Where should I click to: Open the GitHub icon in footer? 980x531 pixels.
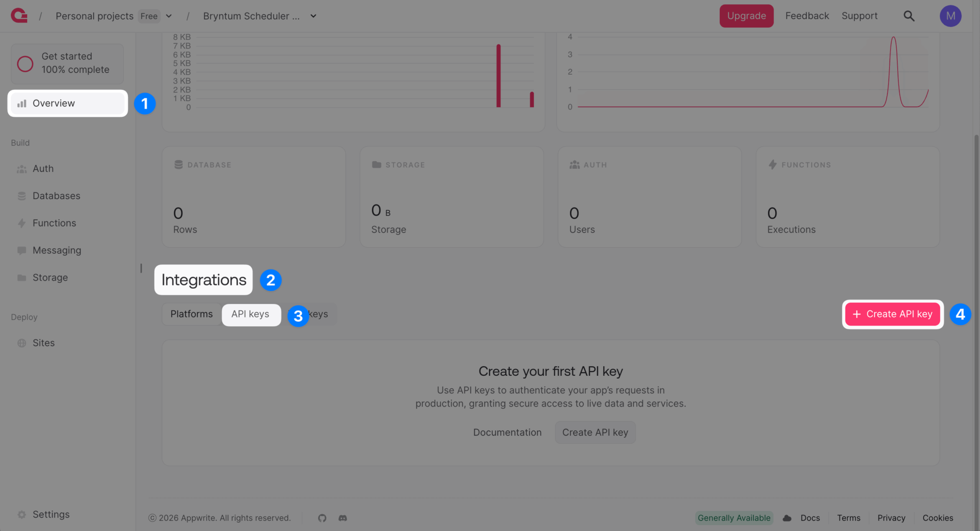pyautogui.click(x=322, y=518)
